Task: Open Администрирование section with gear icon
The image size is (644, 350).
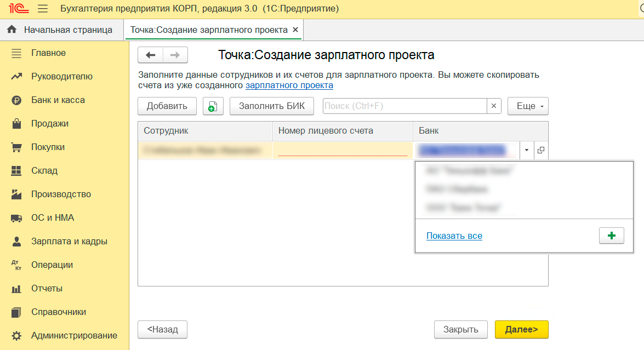Action: (74, 336)
